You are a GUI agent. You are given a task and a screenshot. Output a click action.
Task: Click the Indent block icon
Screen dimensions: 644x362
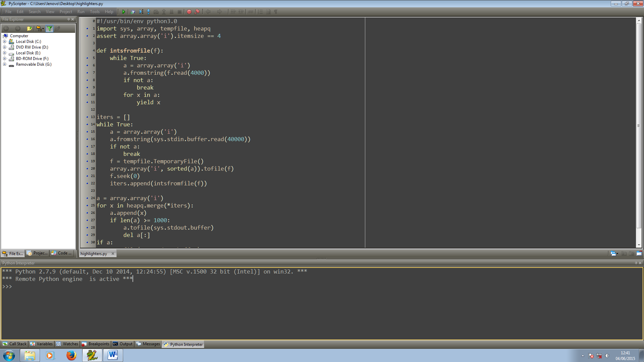pyautogui.click(x=241, y=12)
